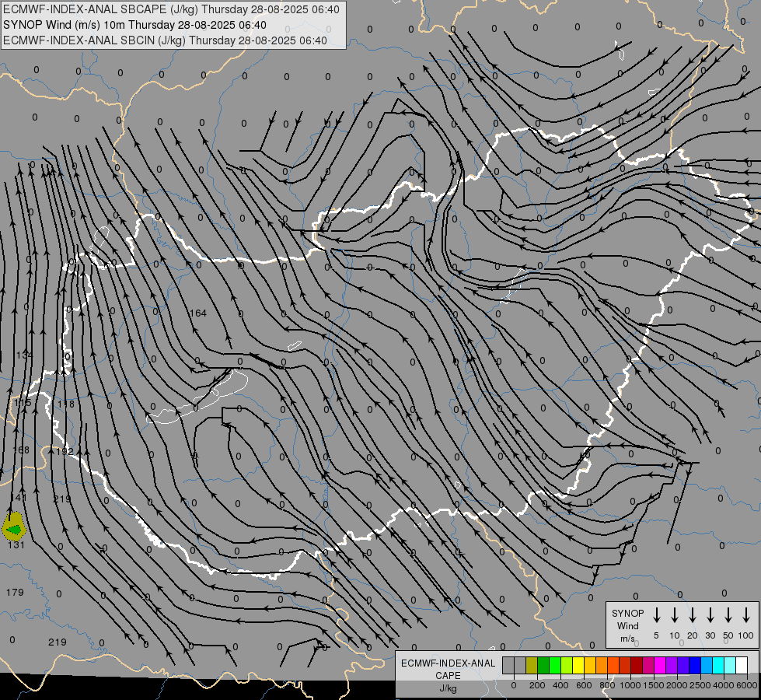Click the 1000 tick label in CAPE legend
Screen dimensions: 761x700
click(x=630, y=685)
